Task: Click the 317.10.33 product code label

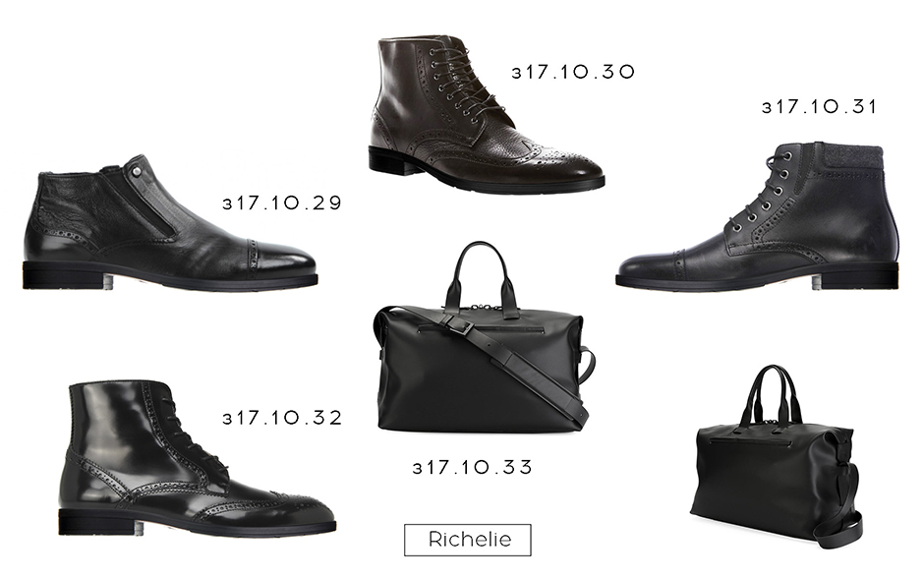Action: 472,467
